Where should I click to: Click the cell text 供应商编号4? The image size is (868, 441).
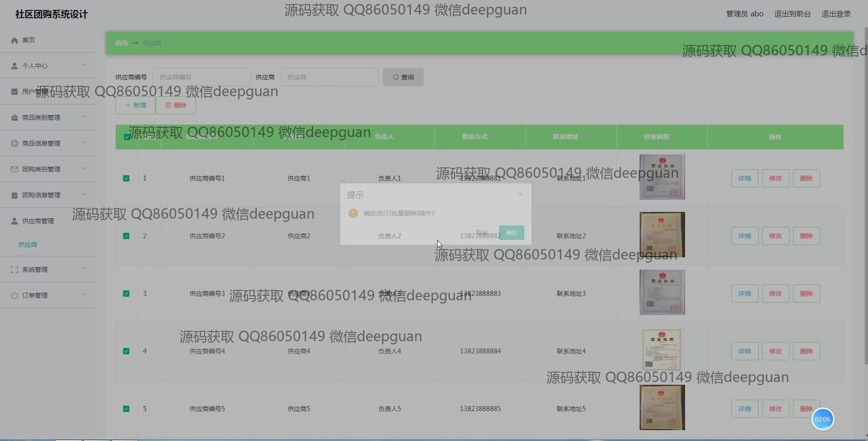[207, 351]
